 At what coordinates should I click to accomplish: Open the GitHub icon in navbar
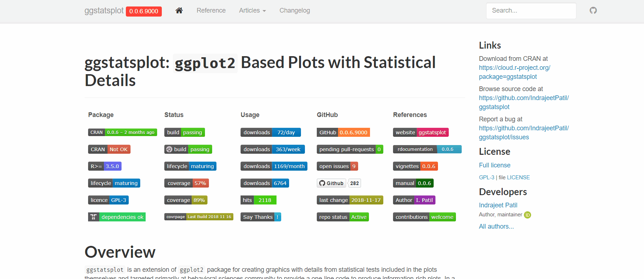(593, 10)
